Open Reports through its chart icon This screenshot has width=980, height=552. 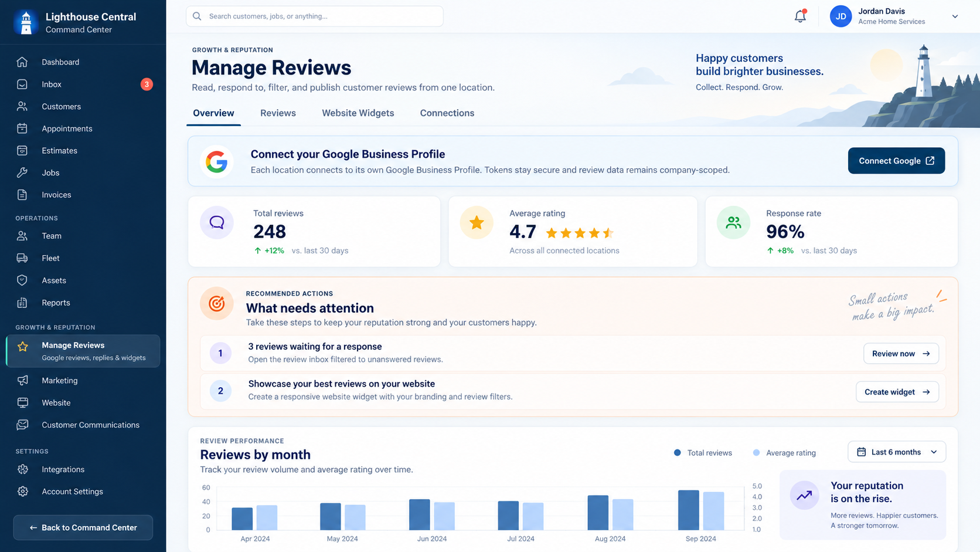coord(22,303)
